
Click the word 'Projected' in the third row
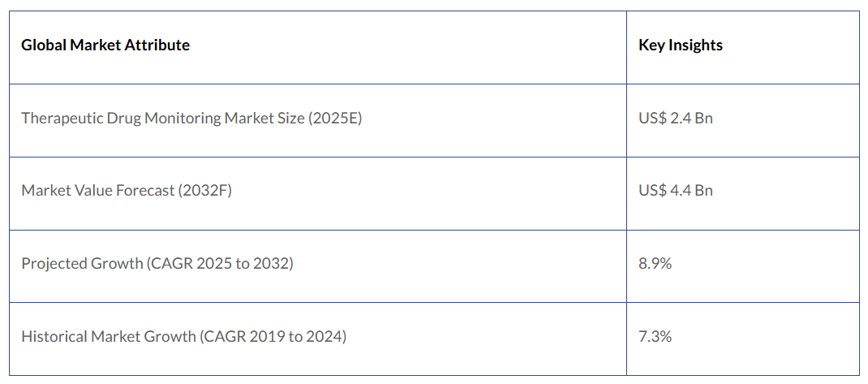53,264
